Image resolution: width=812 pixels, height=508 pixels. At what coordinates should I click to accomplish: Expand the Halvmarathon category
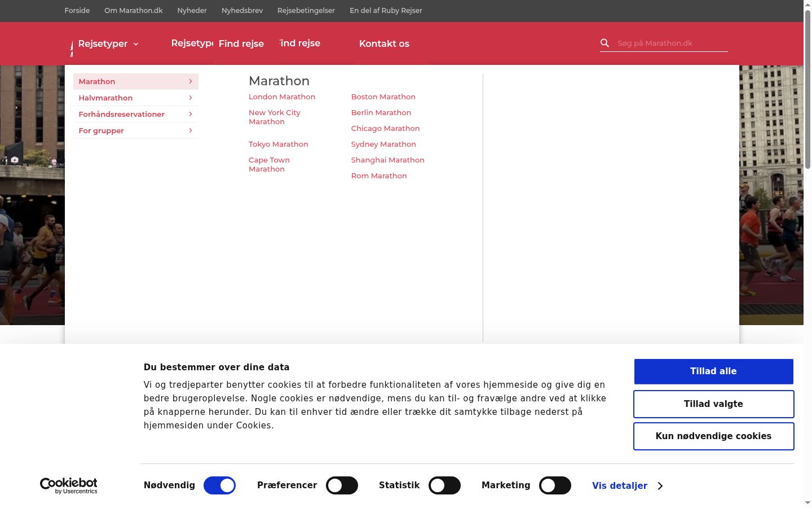coord(136,98)
